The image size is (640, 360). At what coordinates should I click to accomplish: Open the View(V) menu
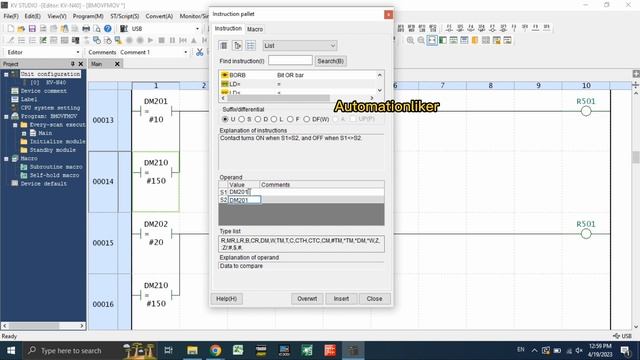(57, 16)
